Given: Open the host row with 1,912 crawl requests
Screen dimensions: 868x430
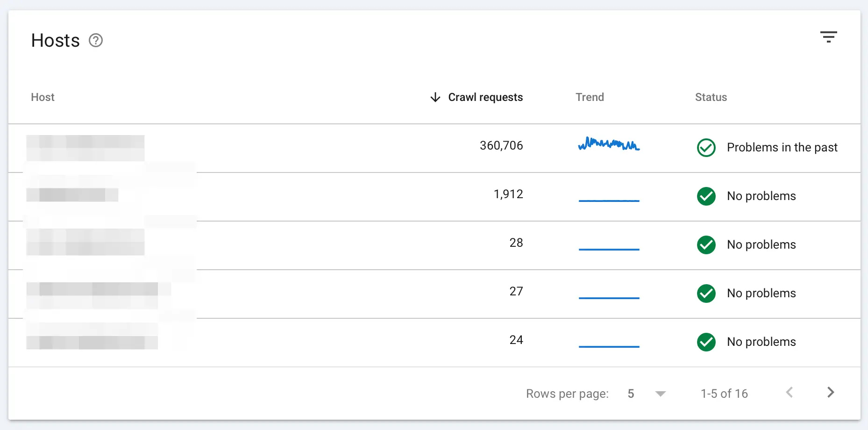Looking at the screenshot, I should pos(72,195).
